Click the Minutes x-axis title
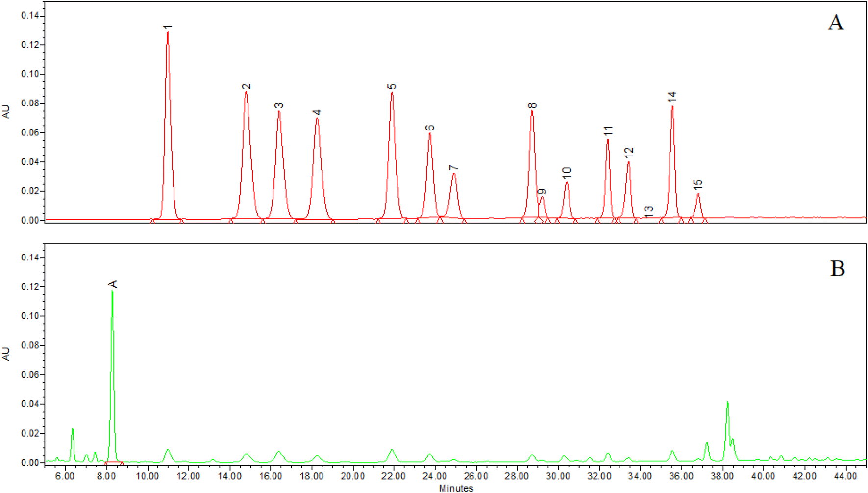This screenshot has width=868, height=493. (x=456, y=488)
